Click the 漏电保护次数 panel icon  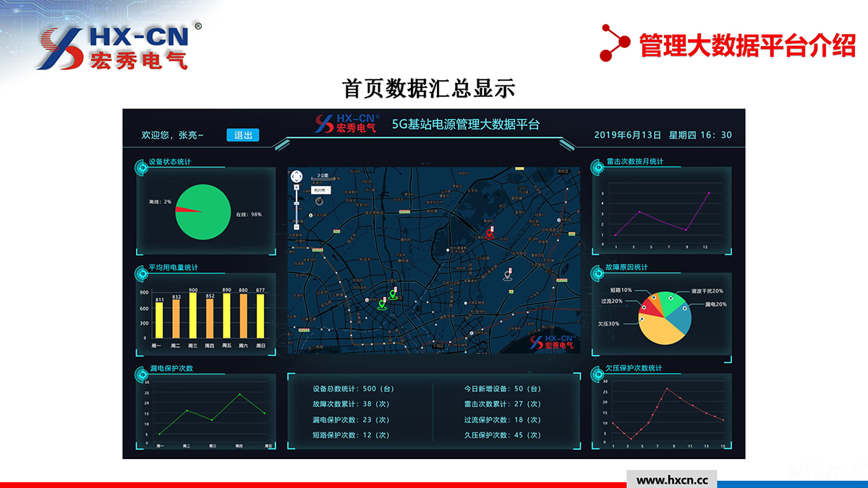(141, 373)
